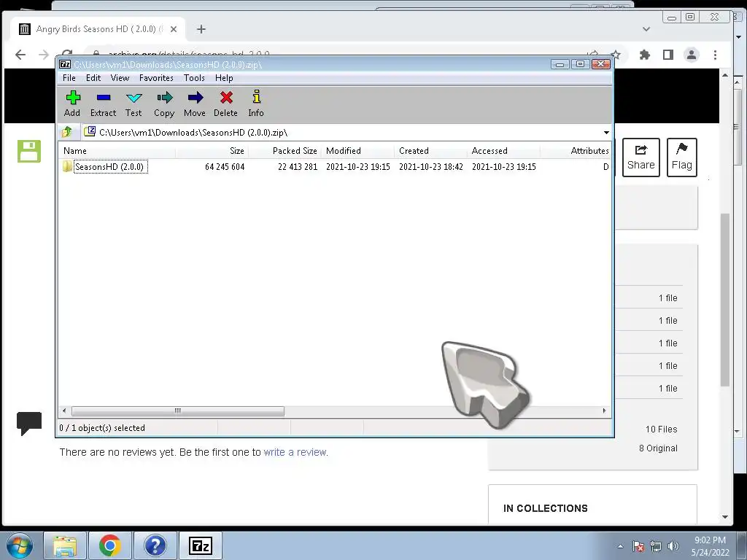Open the File menu in 7-Zip

69,78
